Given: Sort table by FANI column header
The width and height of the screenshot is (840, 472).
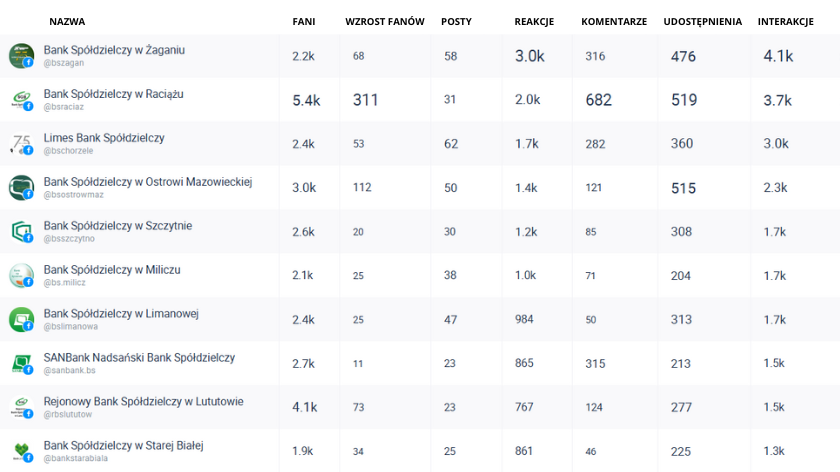Looking at the screenshot, I should [x=304, y=22].
